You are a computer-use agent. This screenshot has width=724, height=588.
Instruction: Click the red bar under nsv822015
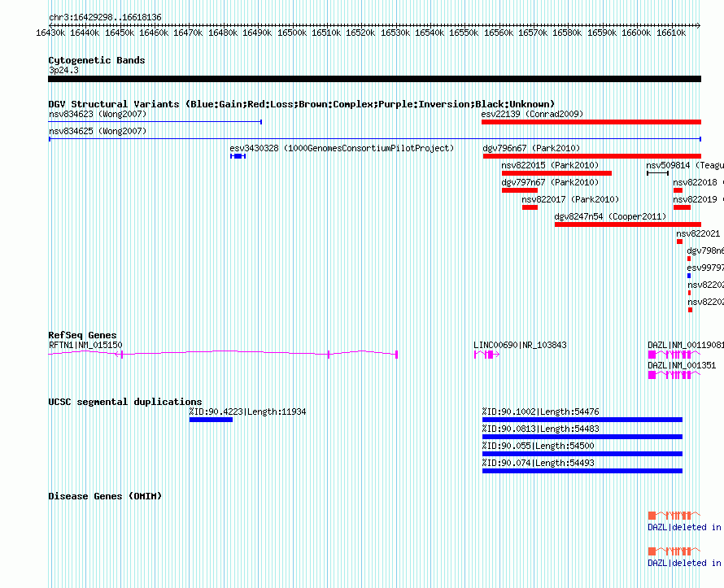point(557,173)
